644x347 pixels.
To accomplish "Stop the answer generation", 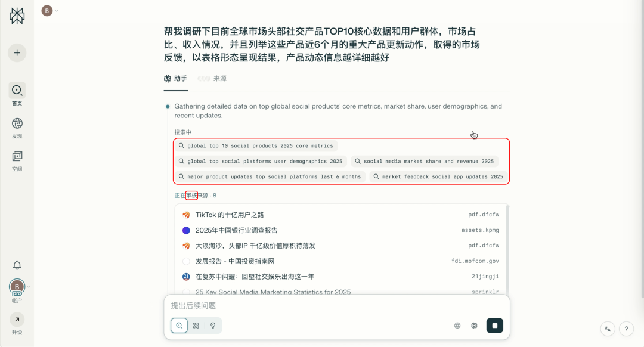I will 494,326.
